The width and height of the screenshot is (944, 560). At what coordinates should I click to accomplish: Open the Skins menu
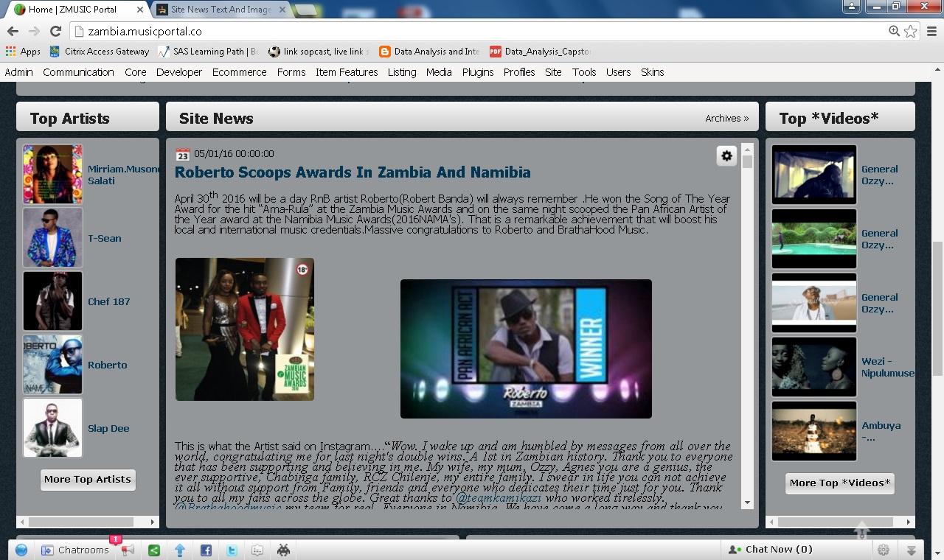[652, 72]
